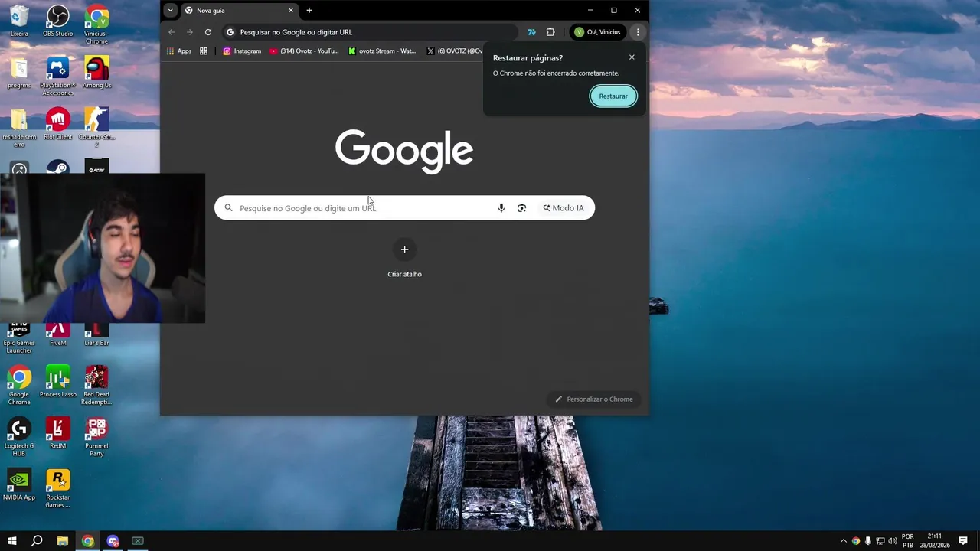Open the network system tray icon
980x551 pixels.
(880, 541)
